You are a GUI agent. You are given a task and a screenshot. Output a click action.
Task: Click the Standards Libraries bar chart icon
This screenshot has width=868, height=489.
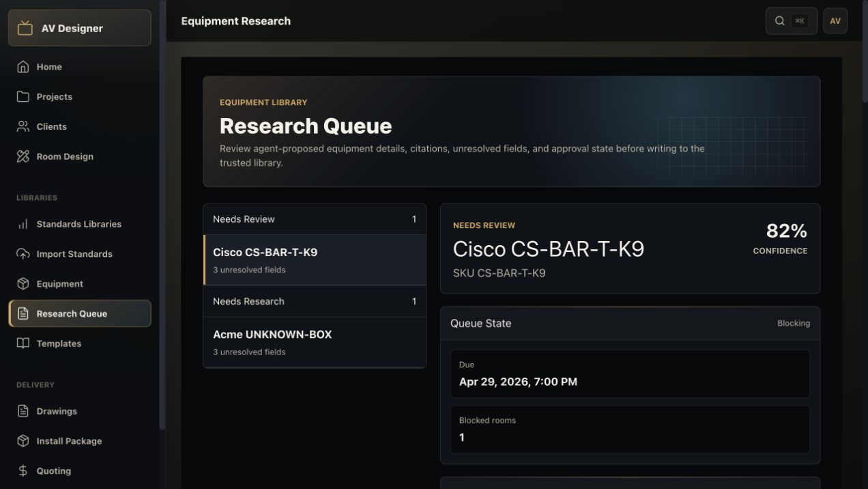(x=23, y=224)
